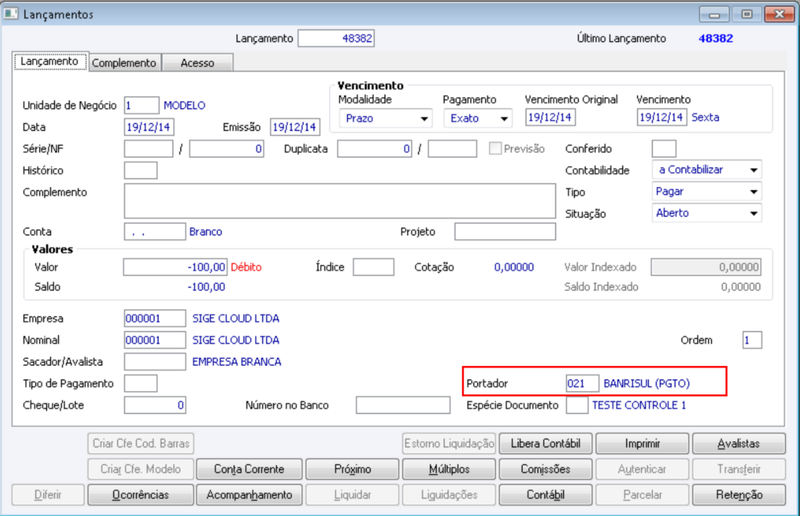Click the Libera Contábil button
The height and width of the screenshot is (516, 800).
545,444
